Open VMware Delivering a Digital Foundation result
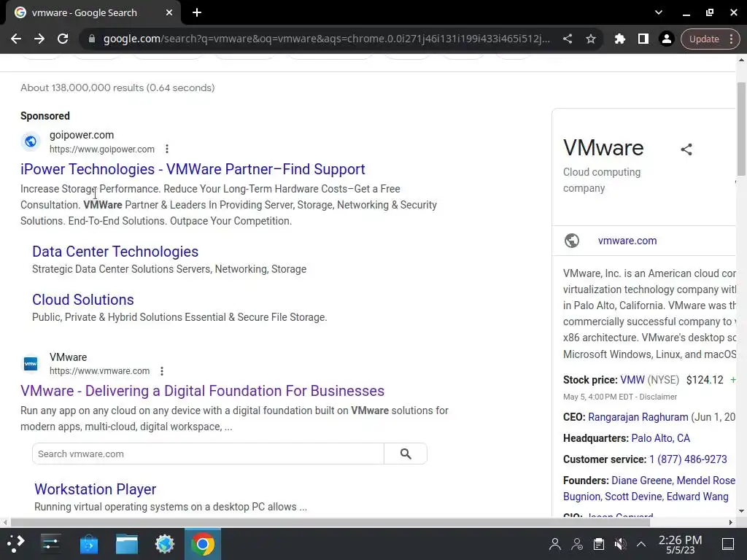This screenshot has height=560, width=747. (202, 391)
